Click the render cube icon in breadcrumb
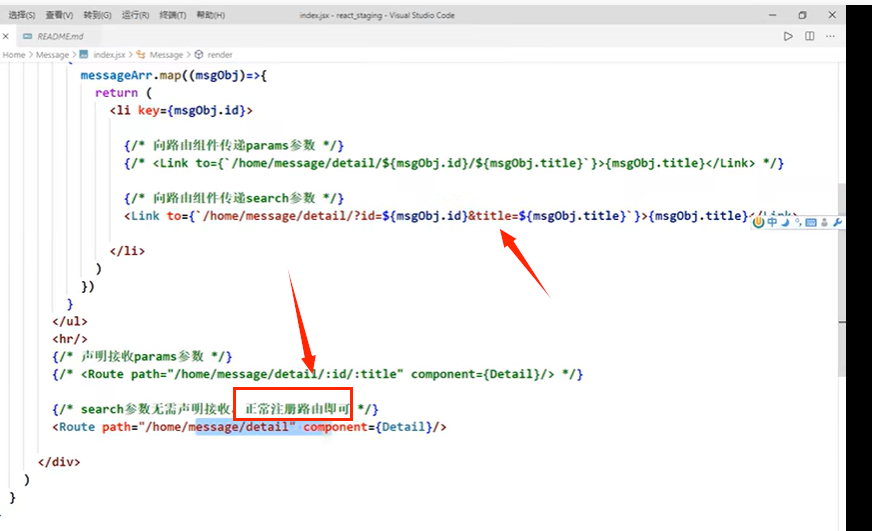This screenshot has width=872, height=531. (x=199, y=54)
